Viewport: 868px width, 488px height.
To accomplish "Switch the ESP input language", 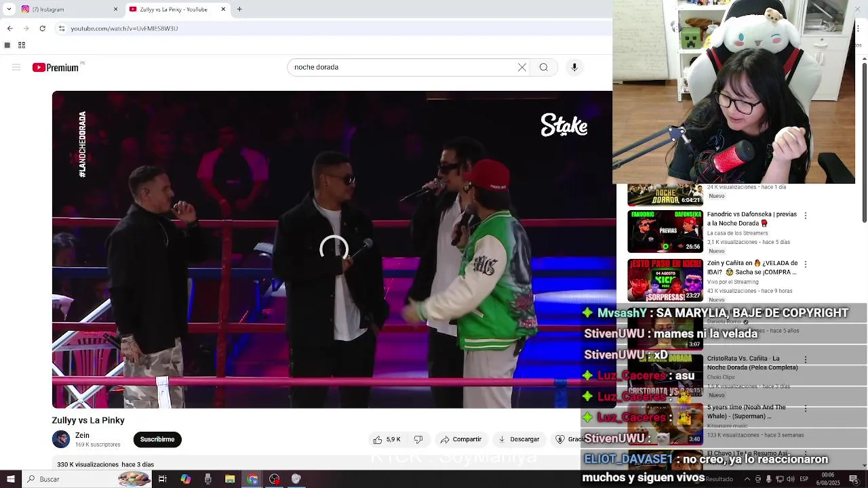I will point(804,479).
